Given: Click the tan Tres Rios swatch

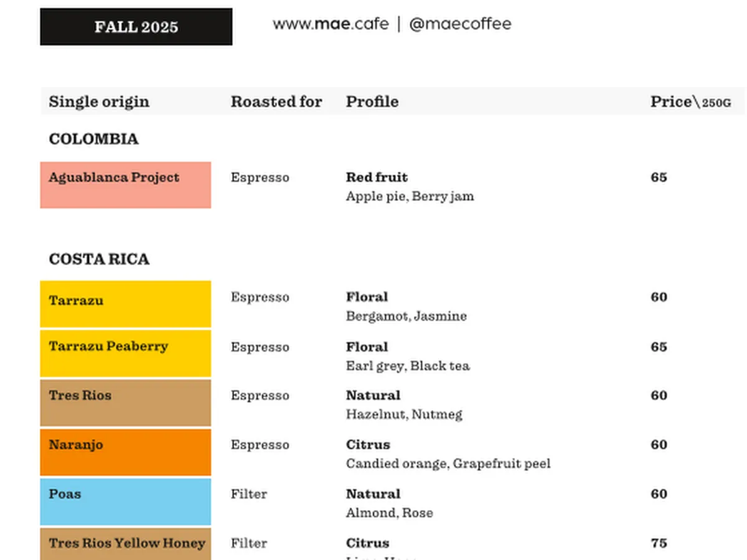Looking at the screenshot, I should click(126, 403).
